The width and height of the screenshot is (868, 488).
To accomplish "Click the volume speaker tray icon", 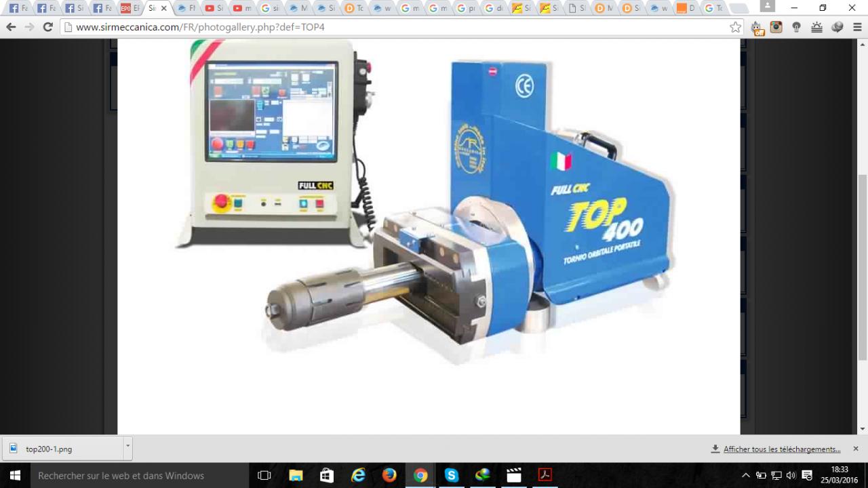I will point(791,475).
